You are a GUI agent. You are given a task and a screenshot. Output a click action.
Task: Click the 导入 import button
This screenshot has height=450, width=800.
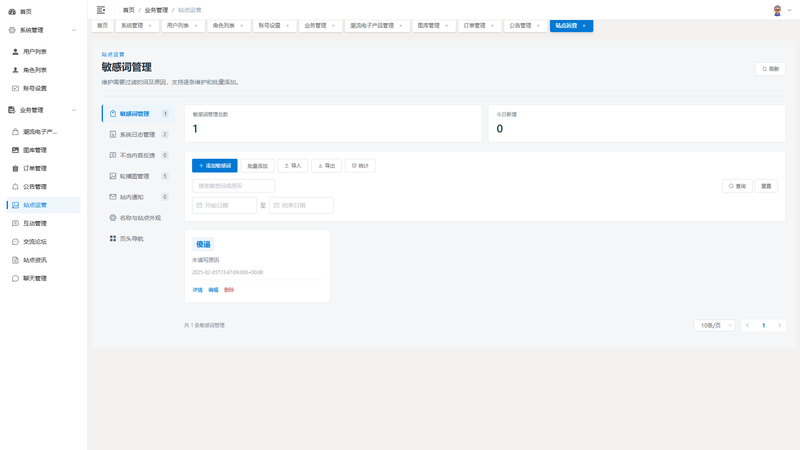(293, 166)
